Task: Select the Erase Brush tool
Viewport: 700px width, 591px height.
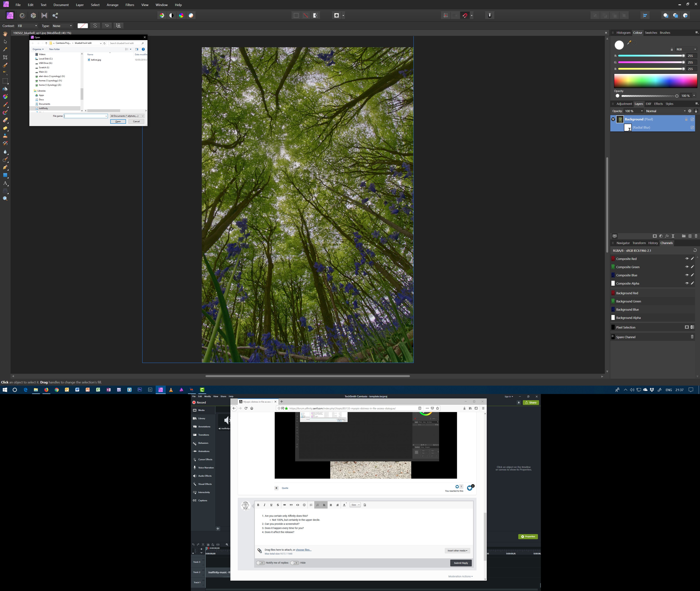Action: (x=5, y=120)
